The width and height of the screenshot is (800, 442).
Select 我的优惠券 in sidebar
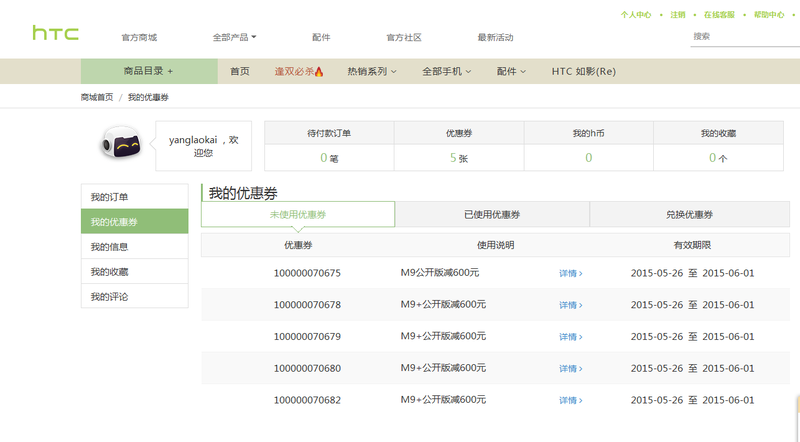(x=135, y=222)
